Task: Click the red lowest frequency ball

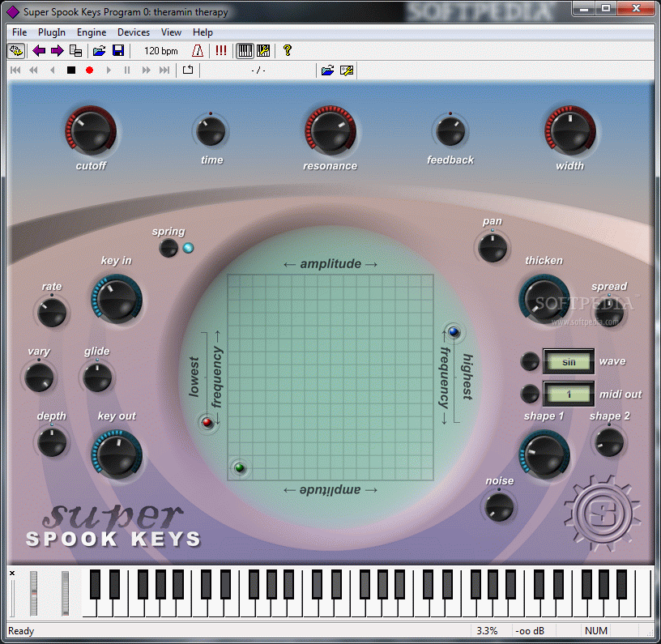Action: tap(207, 422)
